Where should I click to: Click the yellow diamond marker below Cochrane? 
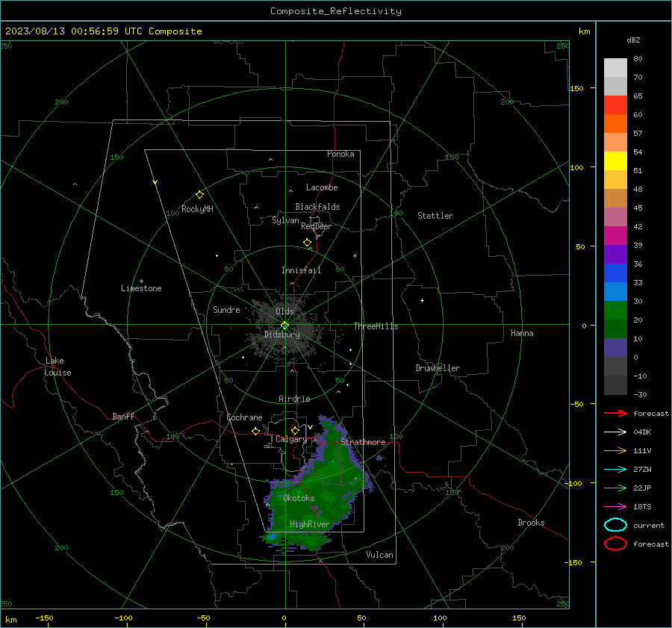tap(256, 432)
